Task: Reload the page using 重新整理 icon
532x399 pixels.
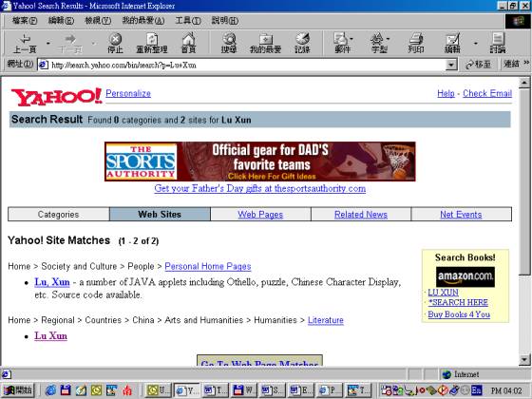Action: [152, 44]
